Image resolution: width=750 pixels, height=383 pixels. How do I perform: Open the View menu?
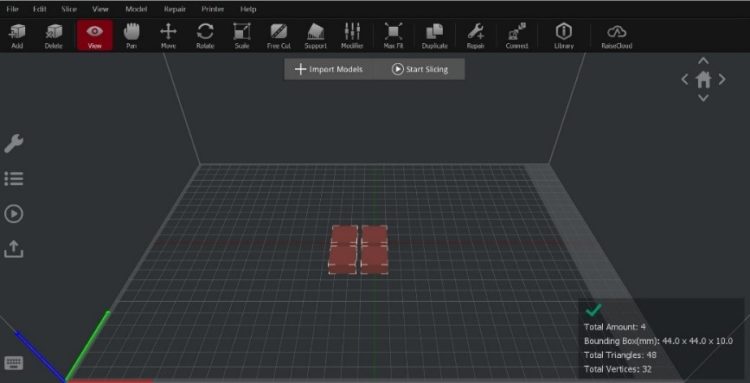100,9
